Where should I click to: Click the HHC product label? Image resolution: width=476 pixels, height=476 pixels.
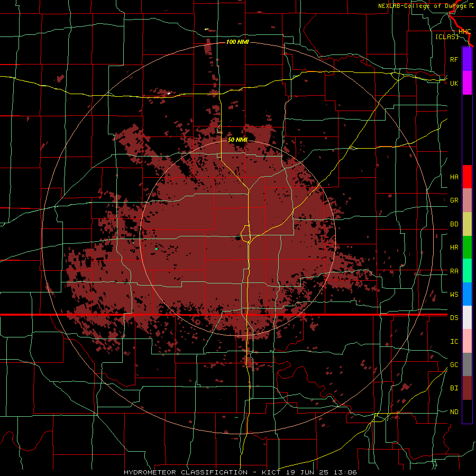[x=464, y=32]
